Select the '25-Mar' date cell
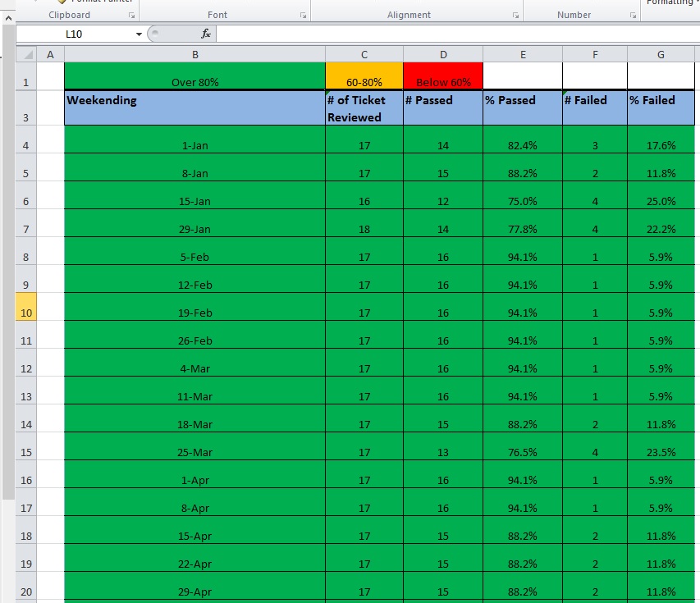This screenshot has height=603, width=700. point(195,446)
